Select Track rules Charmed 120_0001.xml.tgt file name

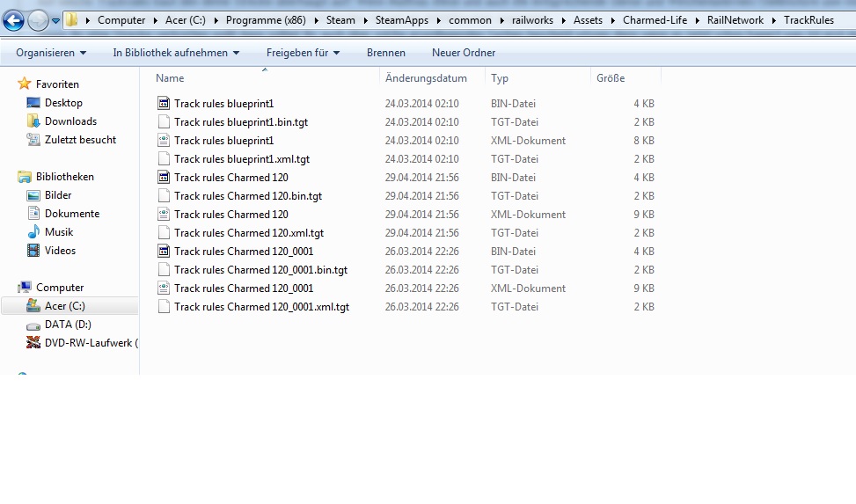tap(261, 307)
